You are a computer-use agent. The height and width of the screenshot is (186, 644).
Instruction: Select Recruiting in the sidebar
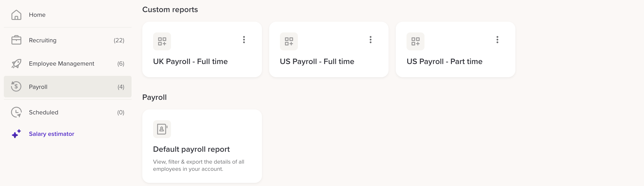click(x=43, y=40)
